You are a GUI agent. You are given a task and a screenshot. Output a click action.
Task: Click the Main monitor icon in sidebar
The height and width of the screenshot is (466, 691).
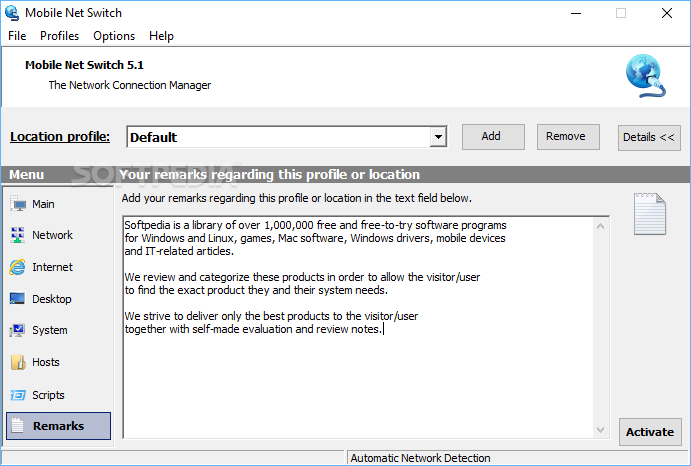click(18, 204)
